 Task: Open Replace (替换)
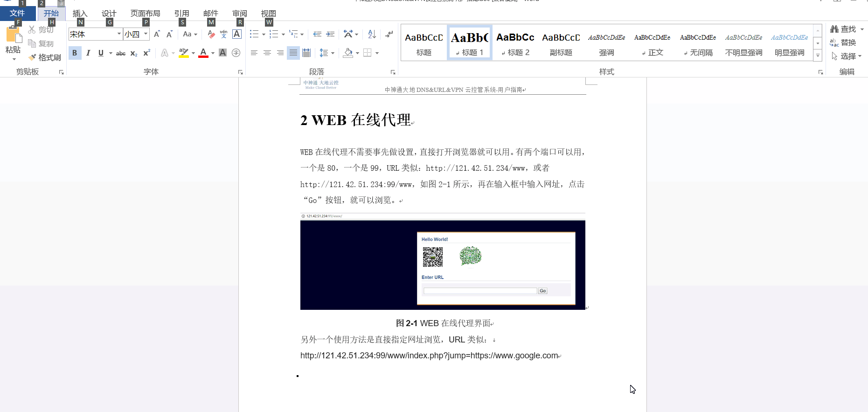click(843, 42)
